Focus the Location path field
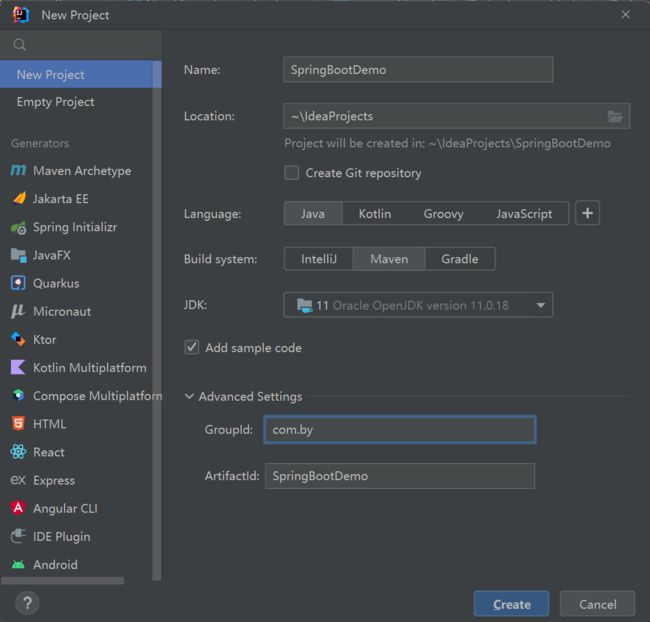 click(x=444, y=116)
